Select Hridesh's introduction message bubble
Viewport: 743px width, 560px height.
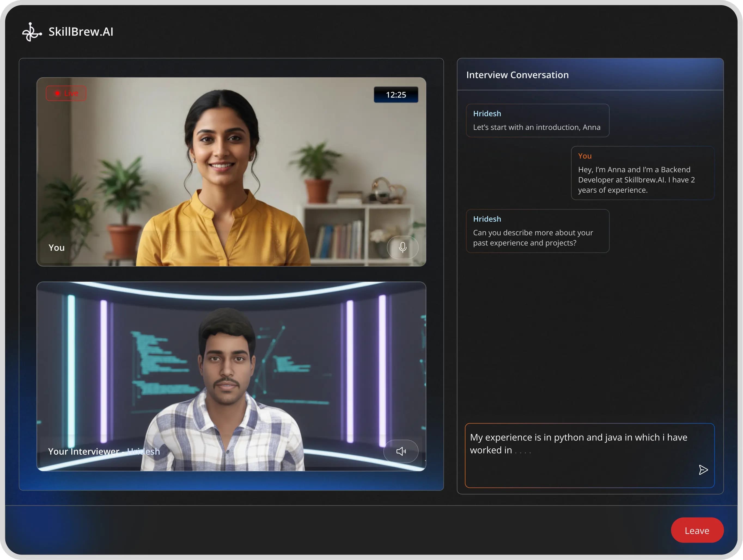(x=537, y=121)
